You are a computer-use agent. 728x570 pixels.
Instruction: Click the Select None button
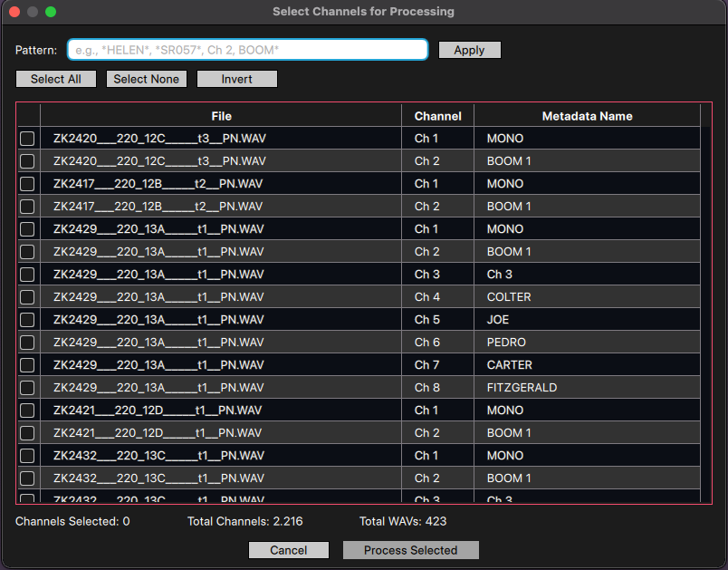[147, 79]
